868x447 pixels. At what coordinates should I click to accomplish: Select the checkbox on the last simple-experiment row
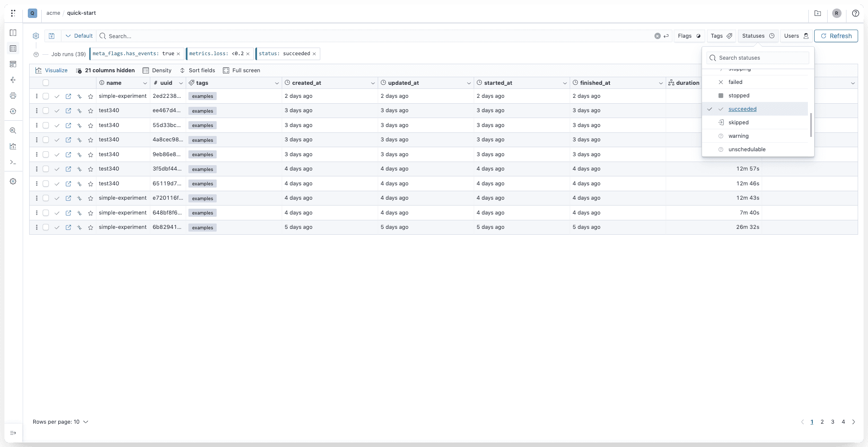click(46, 228)
